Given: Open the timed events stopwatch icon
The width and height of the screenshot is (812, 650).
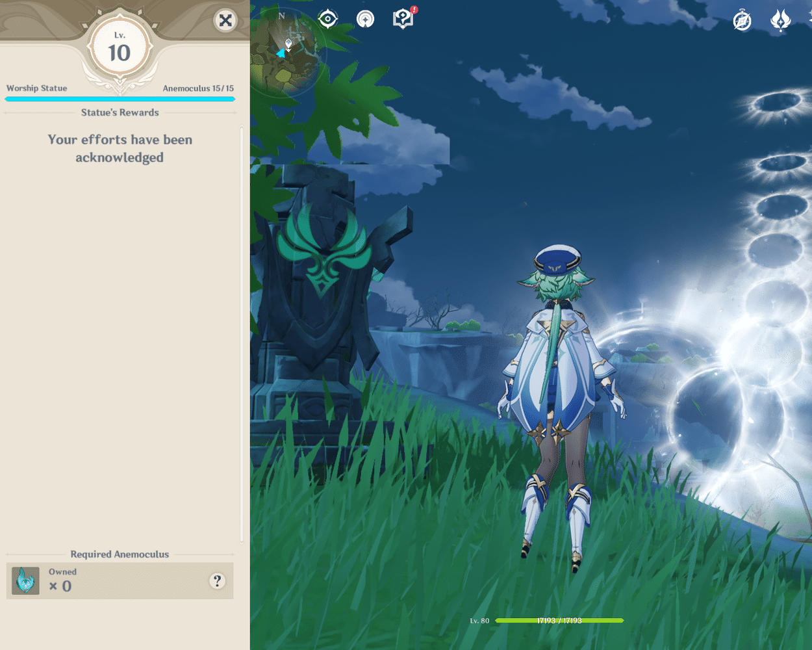Looking at the screenshot, I should click(x=741, y=20).
